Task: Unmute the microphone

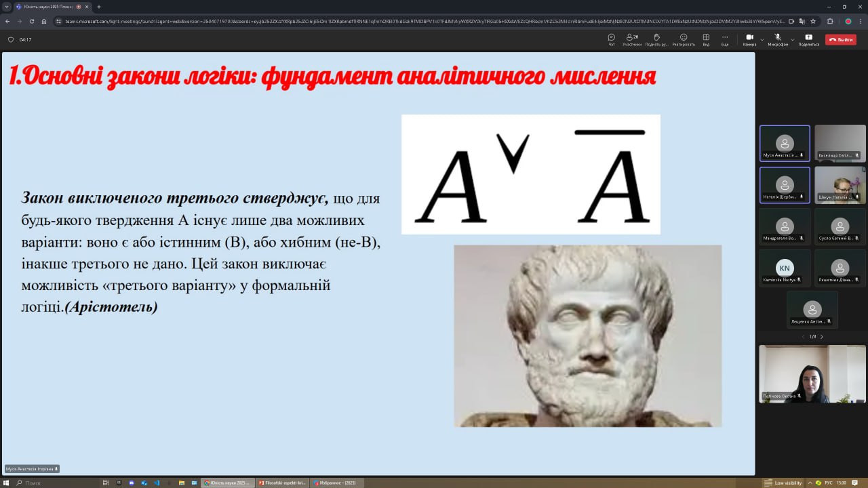Action: tap(778, 39)
